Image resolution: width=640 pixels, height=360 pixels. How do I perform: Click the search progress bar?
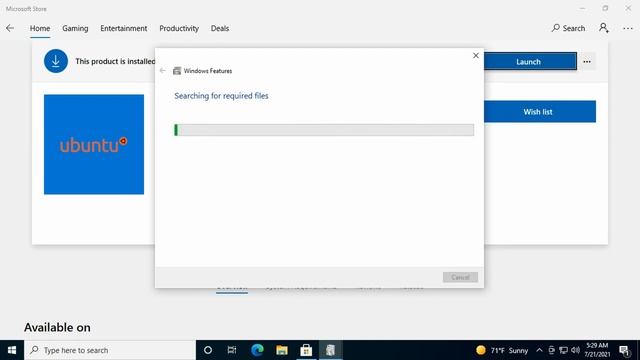[x=324, y=130]
